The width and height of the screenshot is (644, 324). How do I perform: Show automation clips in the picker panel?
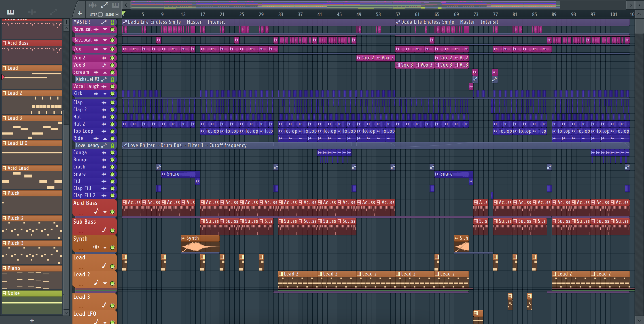tap(53, 12)
